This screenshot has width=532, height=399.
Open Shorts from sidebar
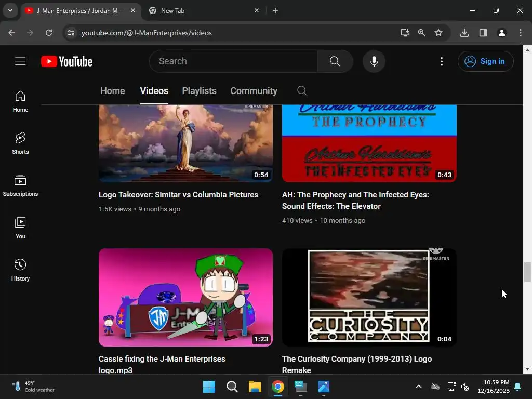20,143
